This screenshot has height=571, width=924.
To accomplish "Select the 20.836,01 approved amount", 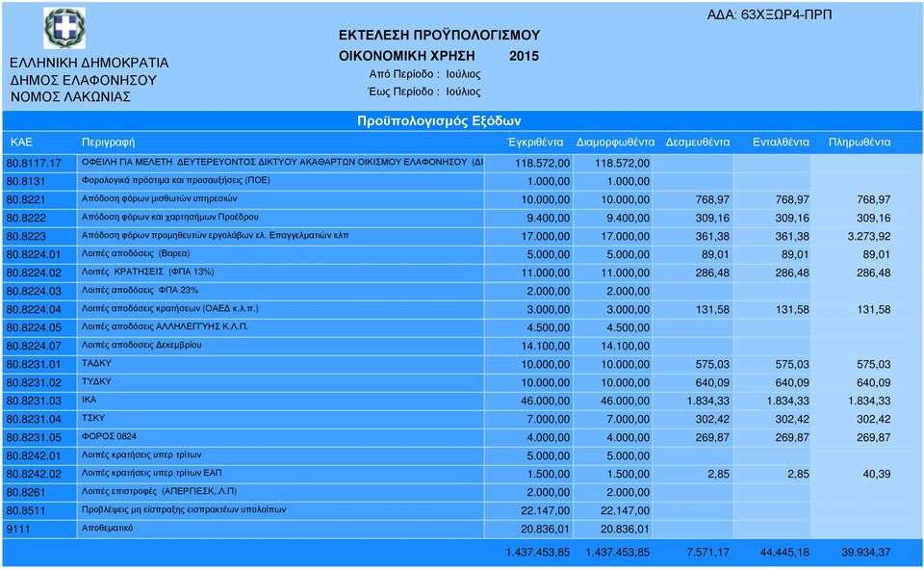I will coord(545,530).
